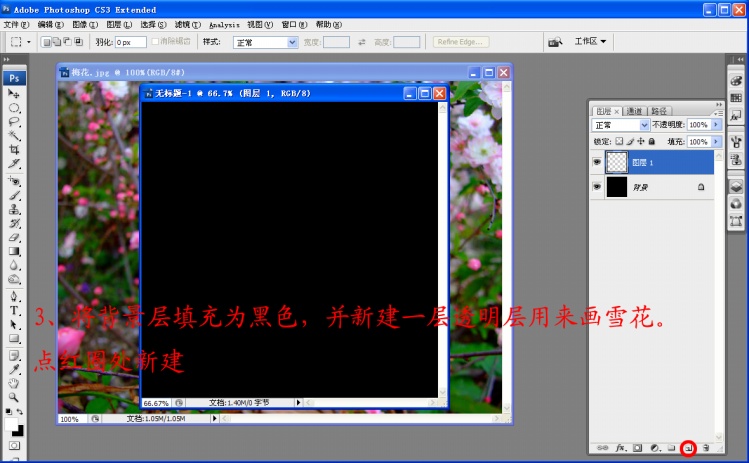Screen dimensions: 749x463
Task: Toggle lock transparent pixels in layers panel
Action: tap(620, 142)
